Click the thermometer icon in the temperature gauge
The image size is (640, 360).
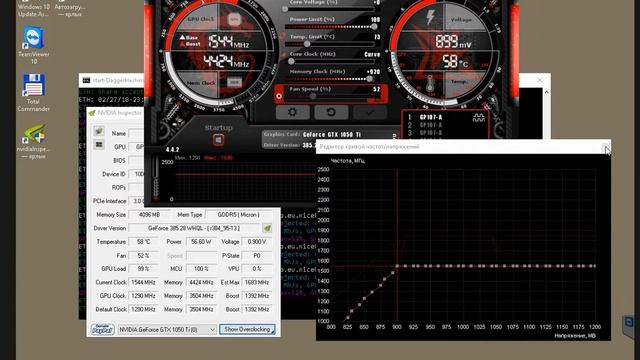429,84
